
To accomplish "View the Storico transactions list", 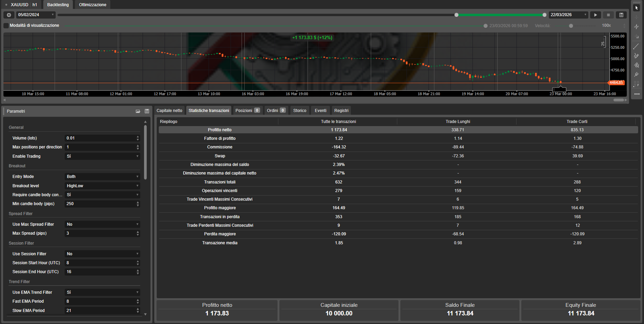I will point(299,110).
